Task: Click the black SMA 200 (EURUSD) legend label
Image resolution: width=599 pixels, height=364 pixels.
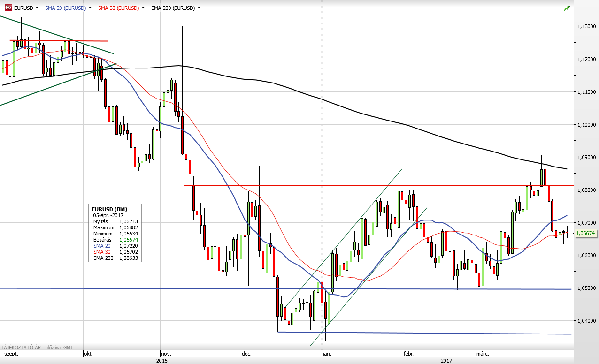Action: [x=173, y=8]
